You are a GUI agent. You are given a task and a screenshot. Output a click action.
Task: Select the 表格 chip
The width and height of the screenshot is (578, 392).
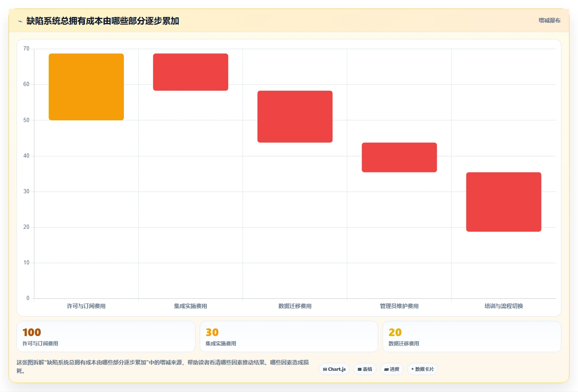pyautogui.click(x=365, y=369)
